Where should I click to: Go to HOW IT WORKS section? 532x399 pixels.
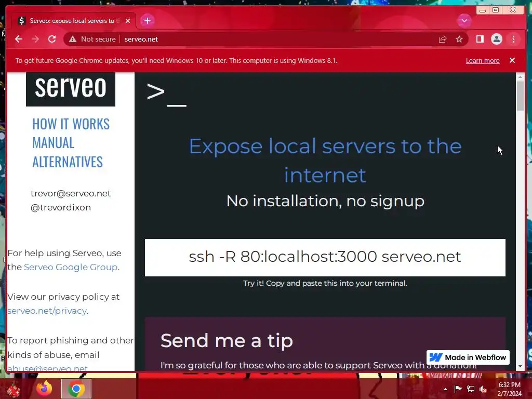[71, 124]
